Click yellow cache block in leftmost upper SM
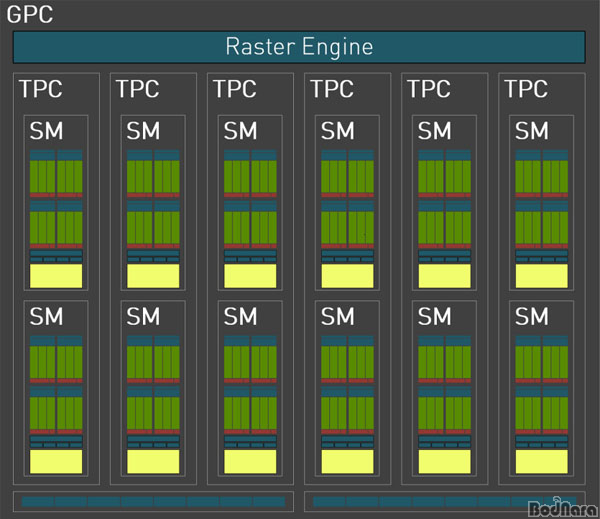Image resolution: width=600 pixels, height=519 pixels. click(56, 276)
